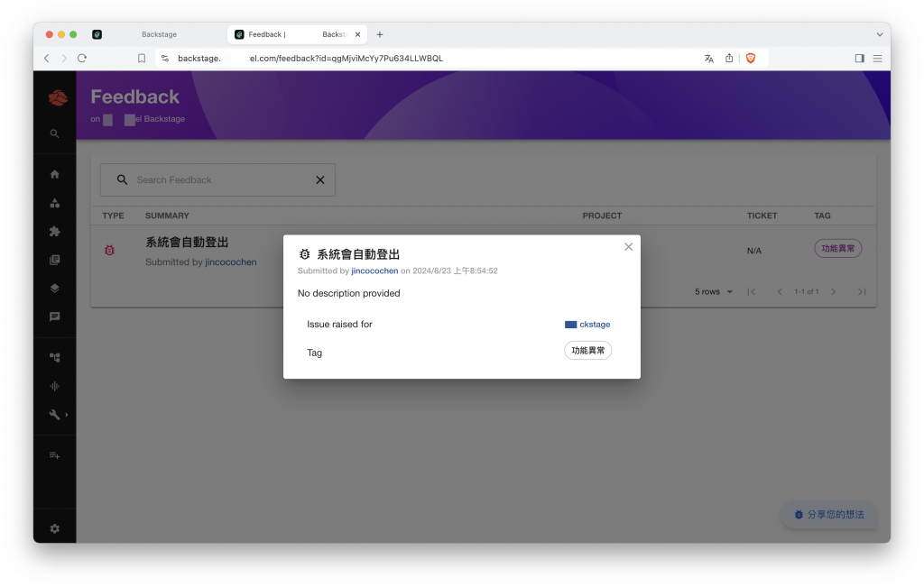
Task: Click the share icon in address bar
Action: pyautogui.click(x=729, y=58)
